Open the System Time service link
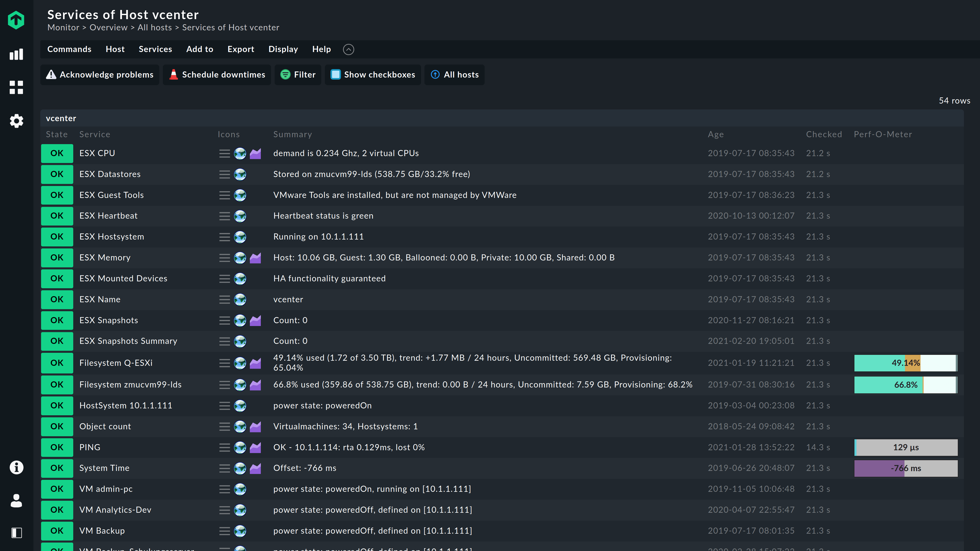980x551 pixels. 104,468
